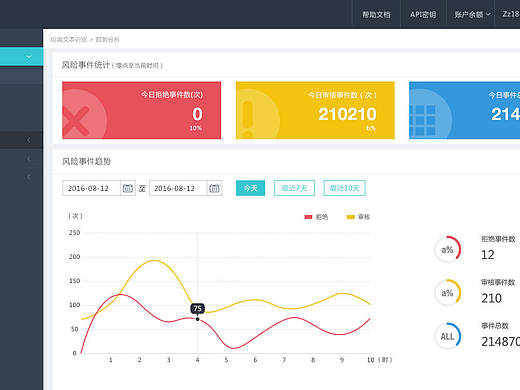Click the x-axis hour label 10
520x390 pixels.
[x=371, y=360]
